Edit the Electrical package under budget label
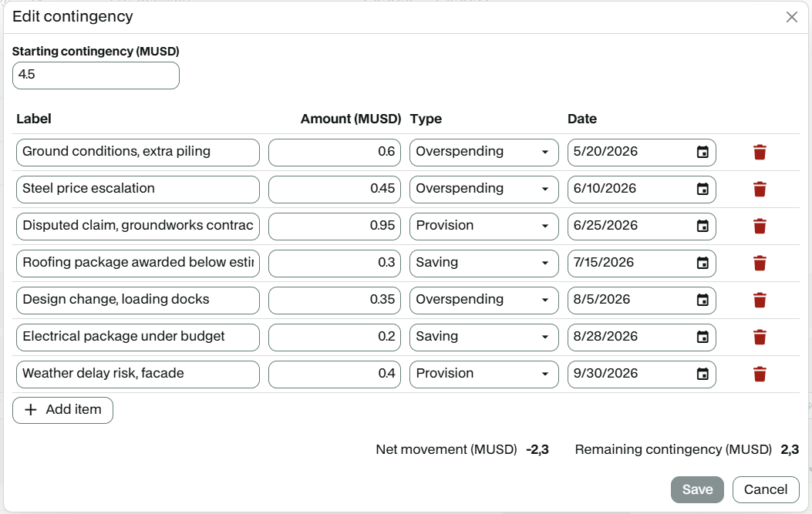This screenshot has height=514, width=812. coord(138,338)
